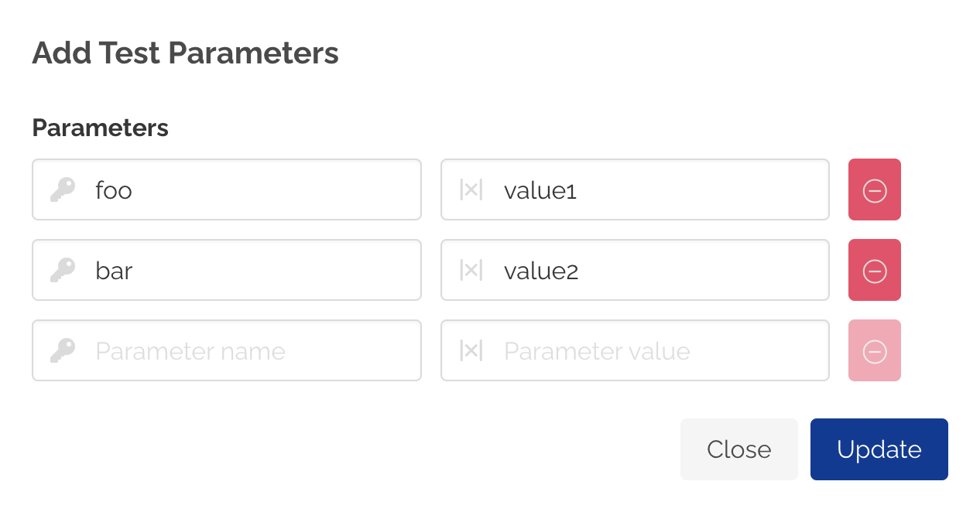Click the key icon beside bar
Screen dimensions: 980x512
[62, 268]
